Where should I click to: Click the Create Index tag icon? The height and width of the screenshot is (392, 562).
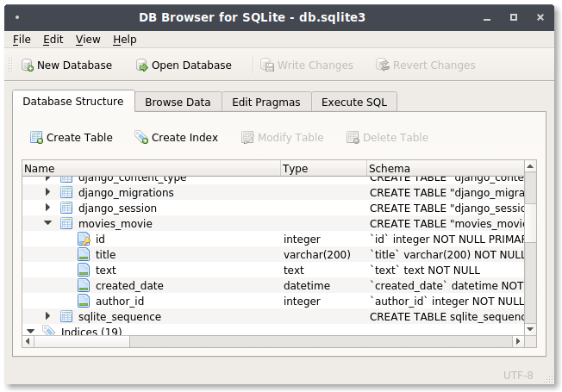point(141,137)
